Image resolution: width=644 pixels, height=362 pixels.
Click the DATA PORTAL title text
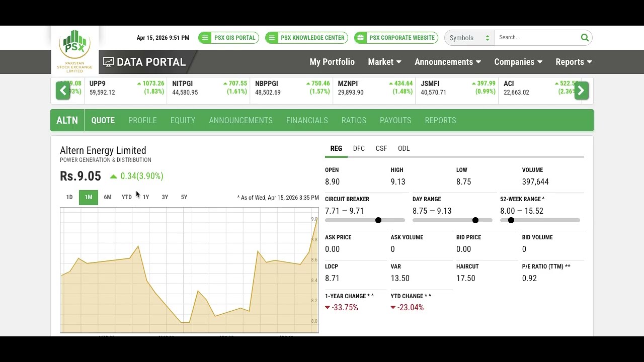tap(151, 62)
